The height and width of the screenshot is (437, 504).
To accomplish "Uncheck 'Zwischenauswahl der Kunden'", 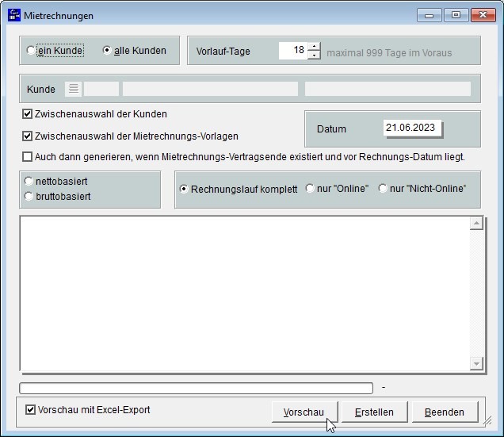I will pyautogui.click(x=27, y=114).
